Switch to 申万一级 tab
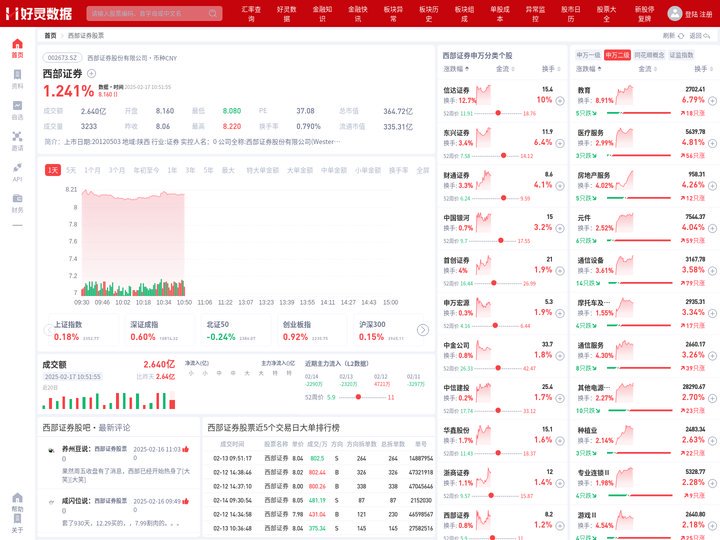The width and height of the screenshot is (720, 540). 588,55
